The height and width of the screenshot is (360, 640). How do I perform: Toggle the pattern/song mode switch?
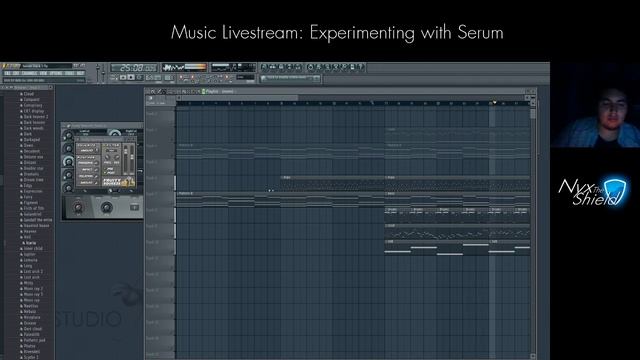tap(114, 77)
